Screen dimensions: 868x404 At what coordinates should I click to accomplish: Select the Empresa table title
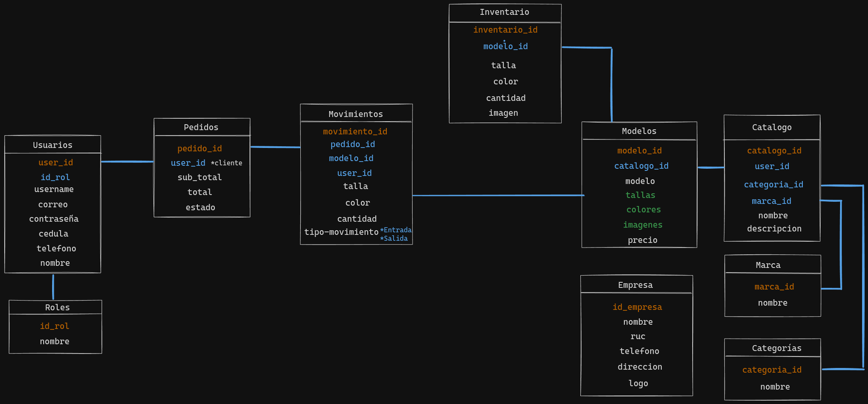pyautogui.click(x=635, y=285)
